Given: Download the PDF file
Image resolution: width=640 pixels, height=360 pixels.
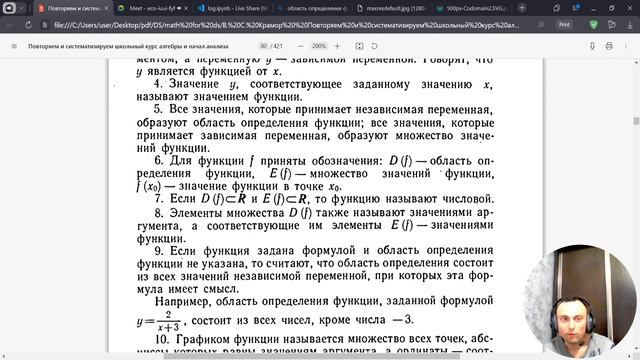Looking at the screenshot, I should coord(592,46).
